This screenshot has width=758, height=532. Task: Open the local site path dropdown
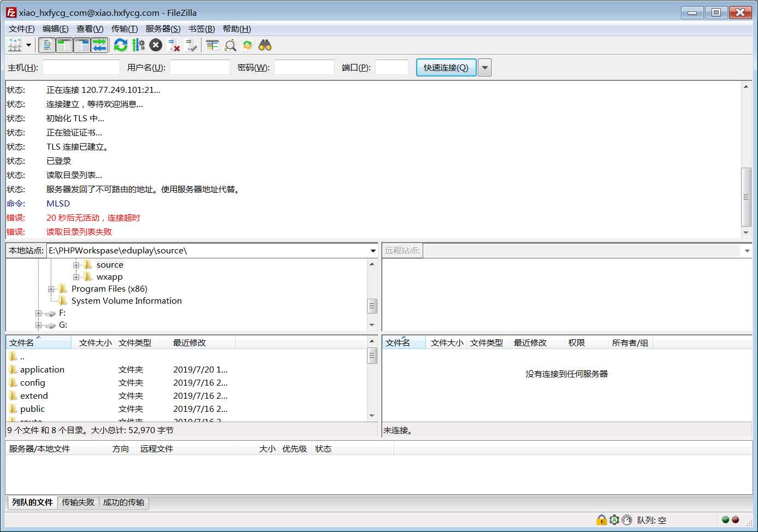pos(373,251)
